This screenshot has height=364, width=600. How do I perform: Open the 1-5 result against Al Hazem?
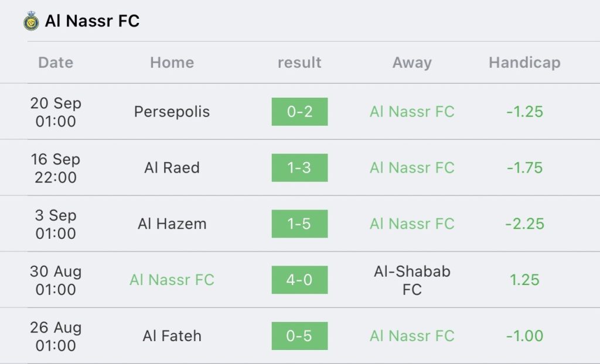pyautogui.click(x=299, y=224)
